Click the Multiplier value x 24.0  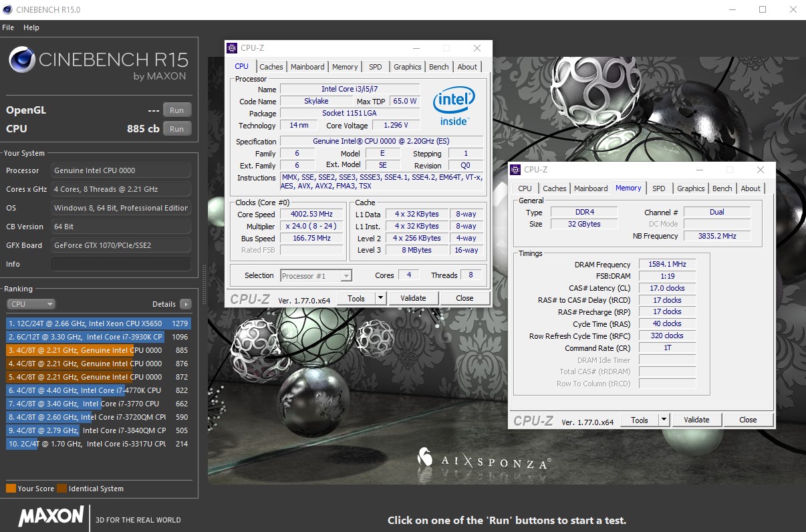[311, 227]
